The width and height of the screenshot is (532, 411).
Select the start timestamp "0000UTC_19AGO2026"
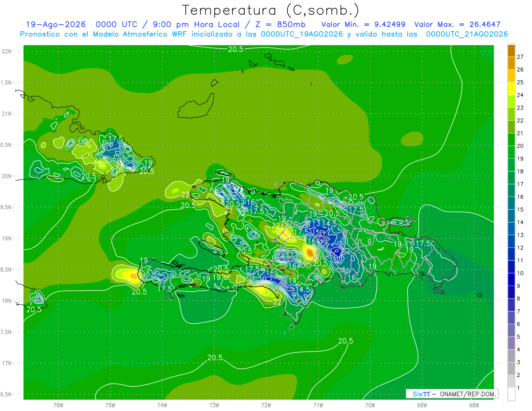[x=302, y=34]
